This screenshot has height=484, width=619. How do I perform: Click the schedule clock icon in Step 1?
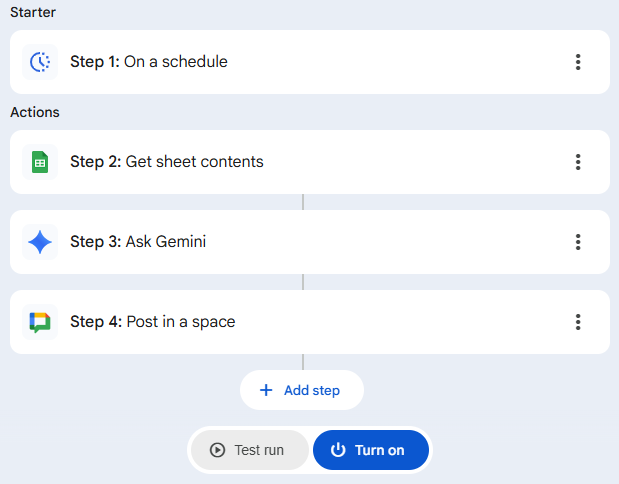[40, 62]
